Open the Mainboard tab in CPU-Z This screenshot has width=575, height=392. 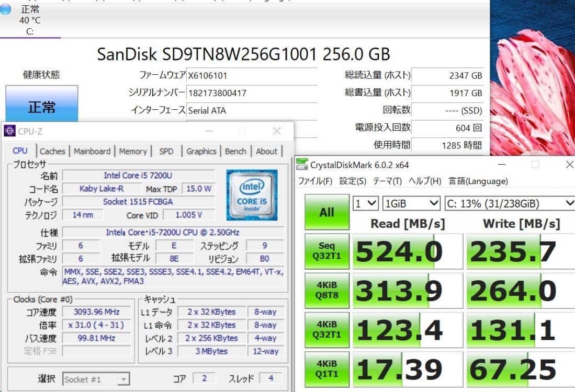coord(92,151)
